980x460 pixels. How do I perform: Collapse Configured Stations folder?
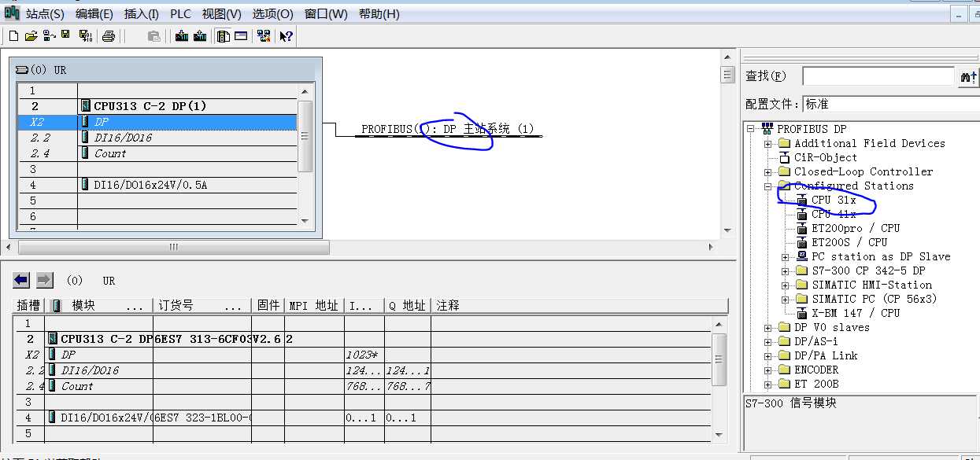coord(768,186)
